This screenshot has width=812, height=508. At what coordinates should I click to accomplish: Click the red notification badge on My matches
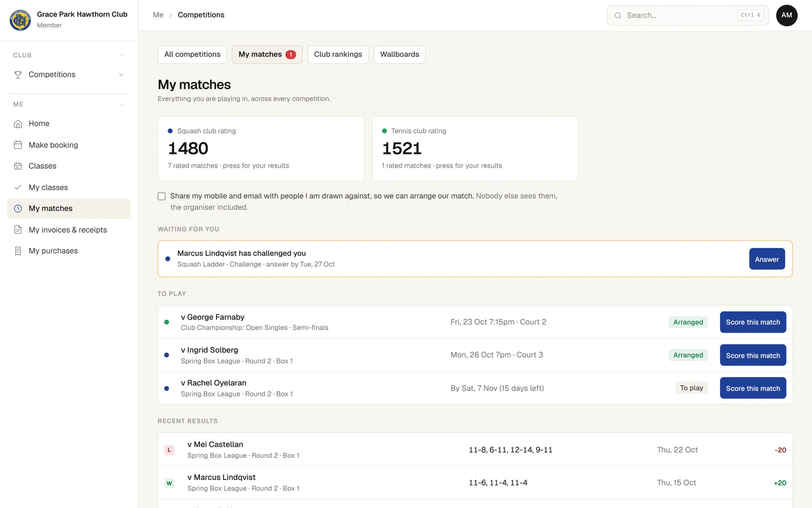(291, 55)
